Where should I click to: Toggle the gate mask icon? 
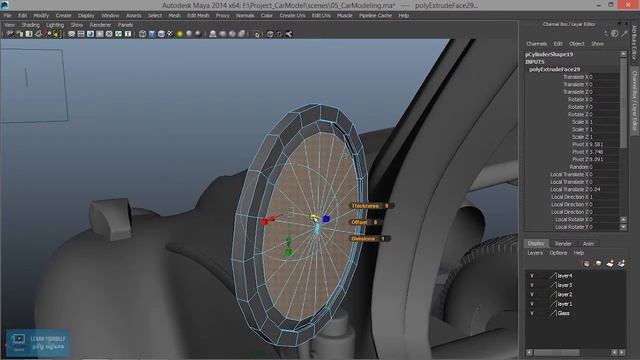coord(100,34)
